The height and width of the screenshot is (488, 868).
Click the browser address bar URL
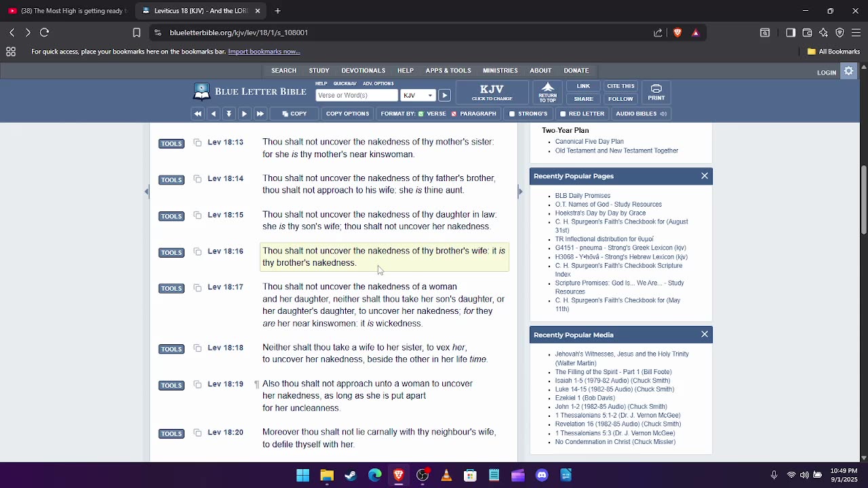[239, 33]
